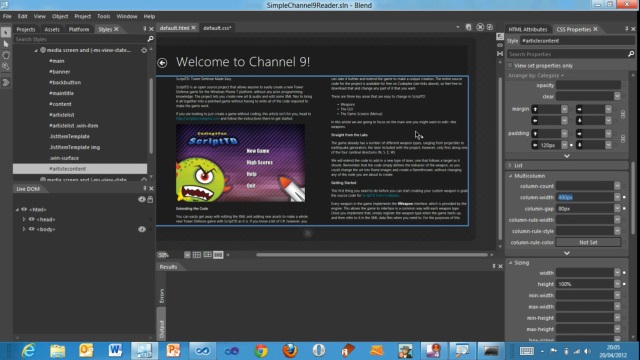Click top icon in right artboard strip

tap(500, 37)
